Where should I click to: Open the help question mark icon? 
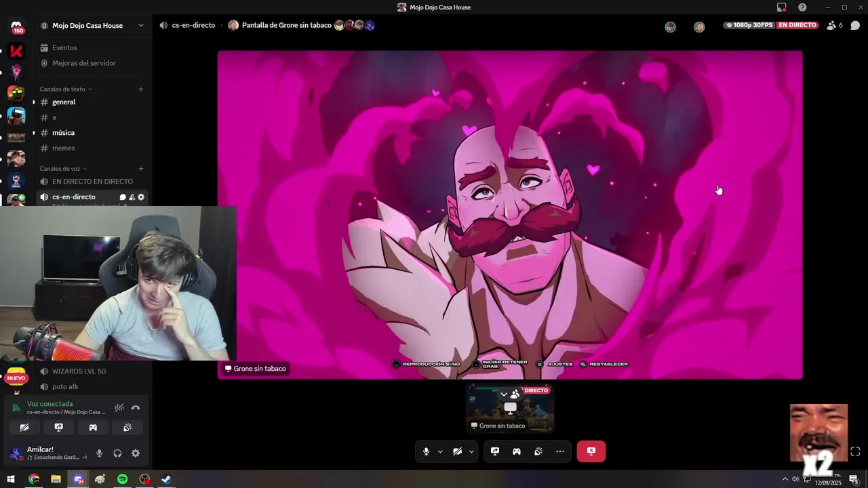802,7
